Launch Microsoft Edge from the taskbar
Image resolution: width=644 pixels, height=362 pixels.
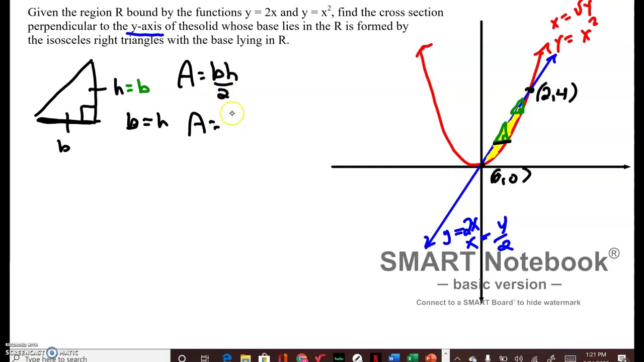227,358
